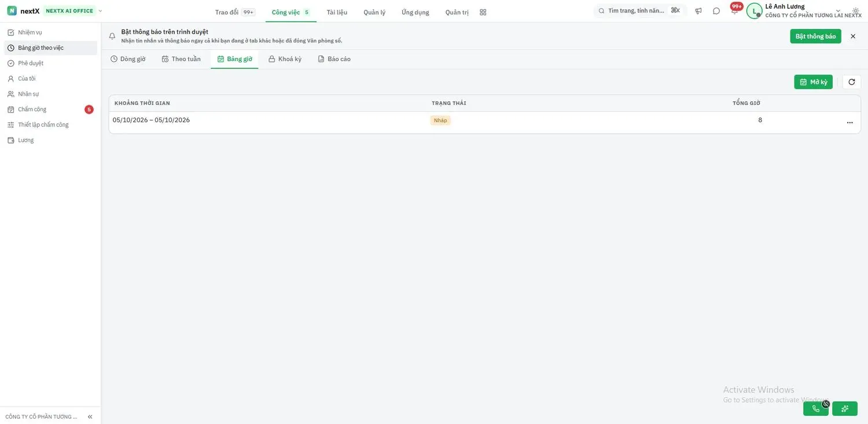Viewport: 868px width, 424px height.
Task: Open the phone call button
Action: point(816,409)
